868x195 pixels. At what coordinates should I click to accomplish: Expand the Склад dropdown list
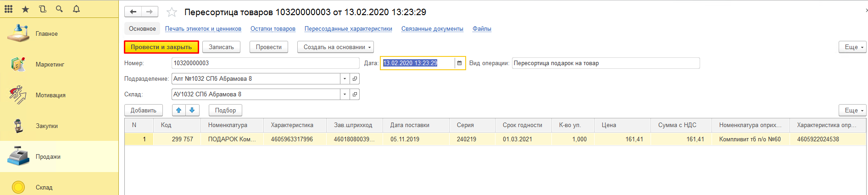345,95
